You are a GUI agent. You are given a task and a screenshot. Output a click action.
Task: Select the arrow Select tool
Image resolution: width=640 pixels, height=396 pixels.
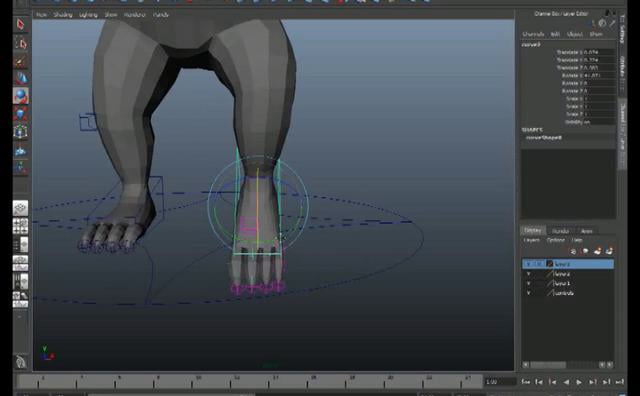pyautogui.click(x=20, y=24)
